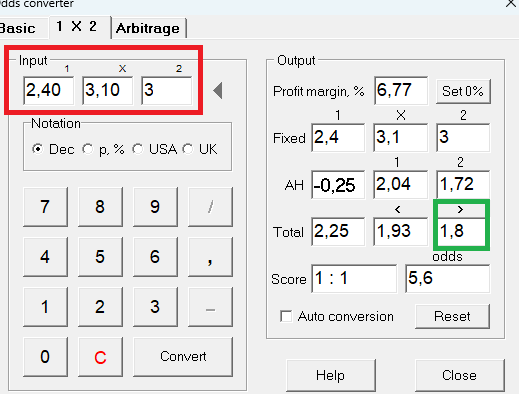Click the AH handicap field -0,25
This screenshot has height=394, width=519.
point(338,185)
